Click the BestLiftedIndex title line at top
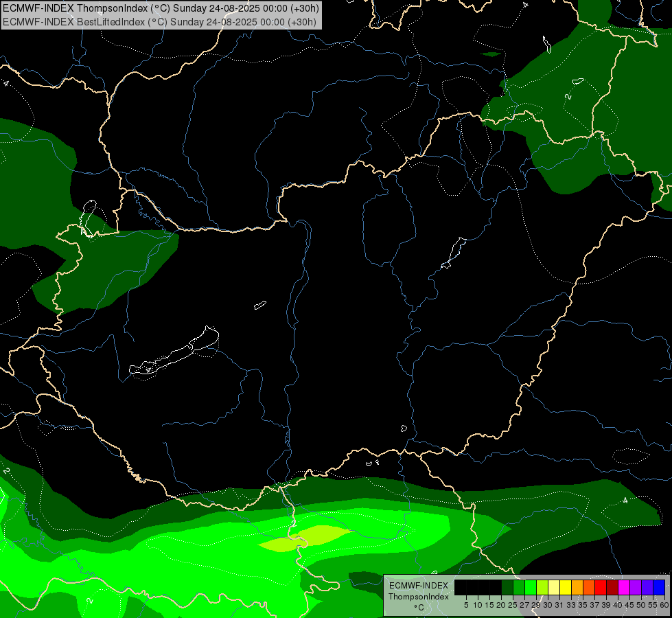 [x=159, y=22]
